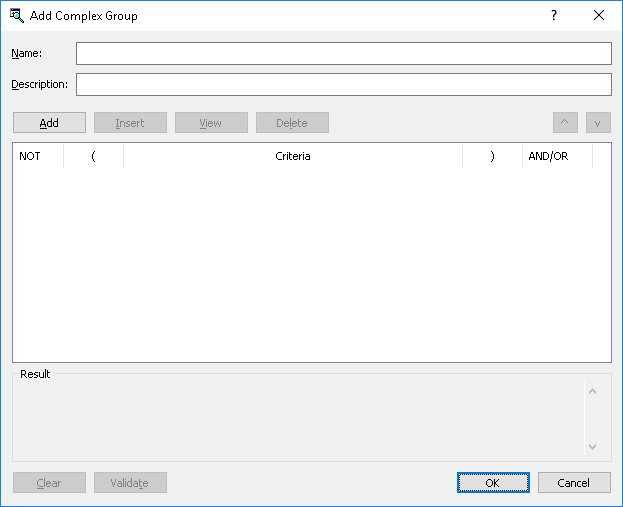Click the move down arrow button

(598, 123)
